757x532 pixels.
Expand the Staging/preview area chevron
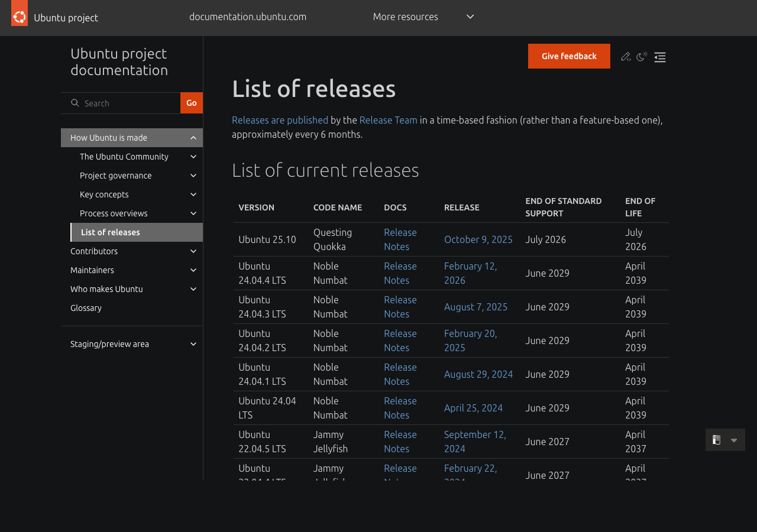pos(193,343)
